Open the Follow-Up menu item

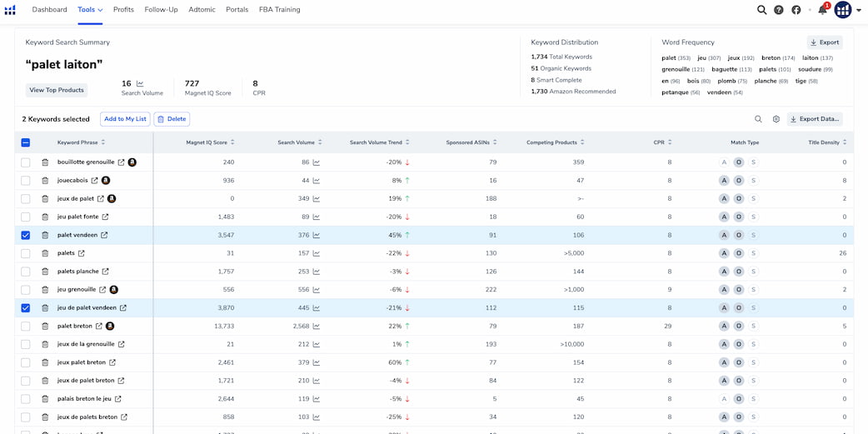point(161,10)
